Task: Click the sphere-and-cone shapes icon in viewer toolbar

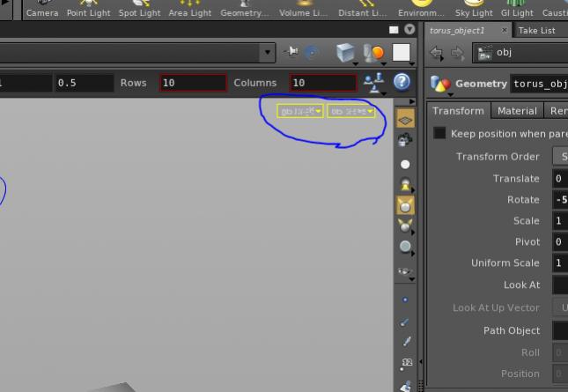Action: click(x=373, y=53)
